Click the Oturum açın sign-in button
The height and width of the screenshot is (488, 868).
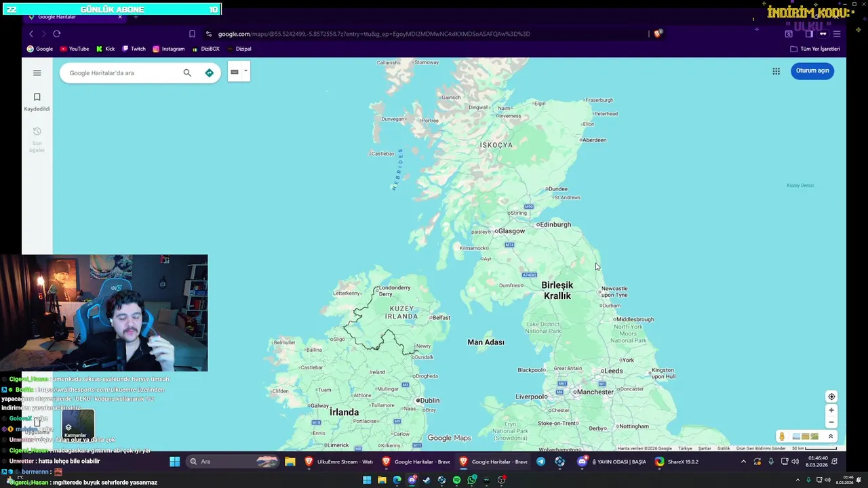tap(812, 70)
